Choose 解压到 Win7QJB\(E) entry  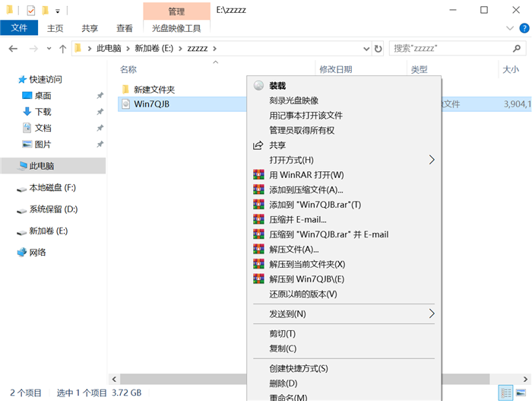(307, 279)
